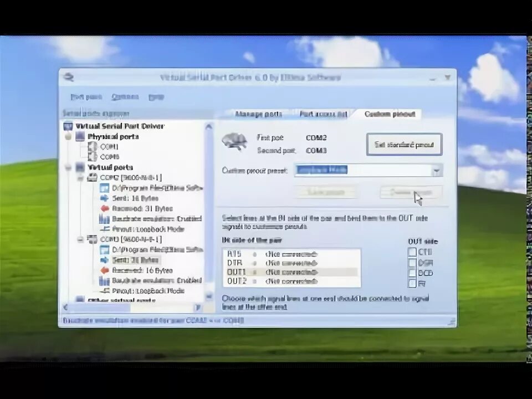This screenshot has width=532, height=399.
Task: Open the Options menu
Action: [x=125, y=97]
